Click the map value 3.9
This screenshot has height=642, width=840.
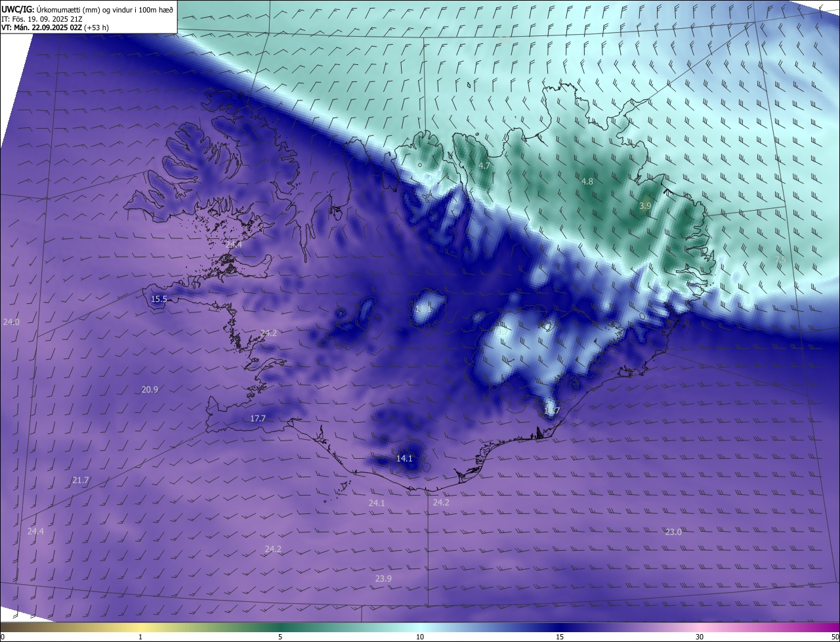645,205
